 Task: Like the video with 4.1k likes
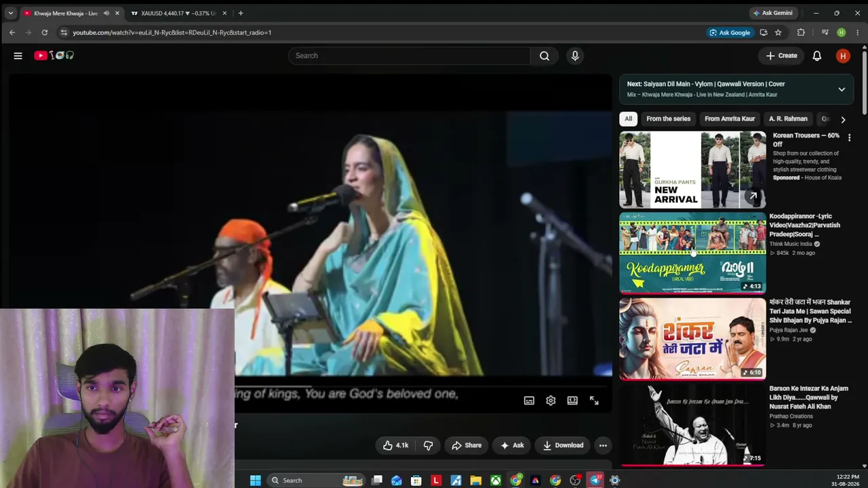click(x=395, y=445)
